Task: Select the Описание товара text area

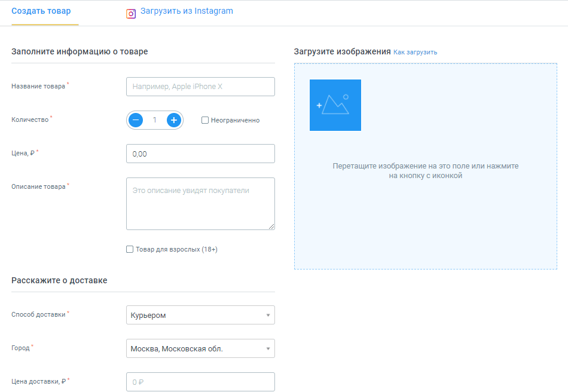Action: 200,203
